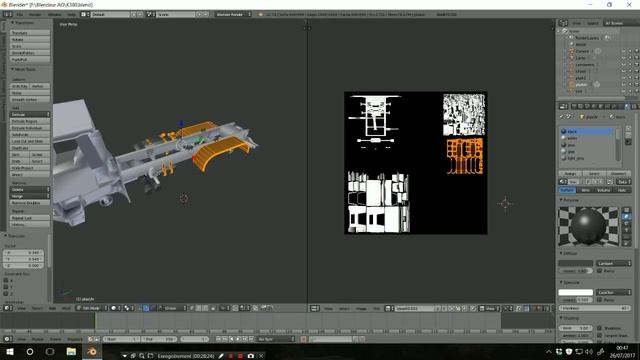This screenshot has width=640, height=360.
Task: Add a new material slot with plus icon
Action: pyautogui.click(x=628, y=129)
